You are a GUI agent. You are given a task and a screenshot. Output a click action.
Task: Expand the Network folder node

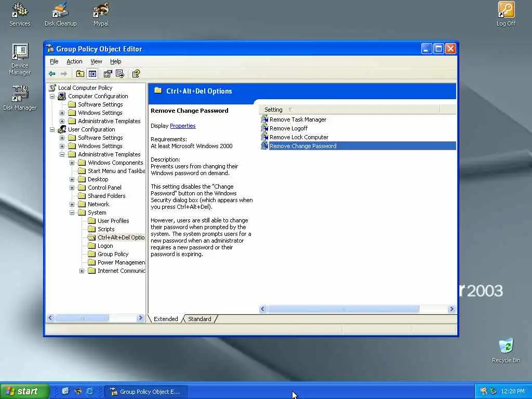72,204
